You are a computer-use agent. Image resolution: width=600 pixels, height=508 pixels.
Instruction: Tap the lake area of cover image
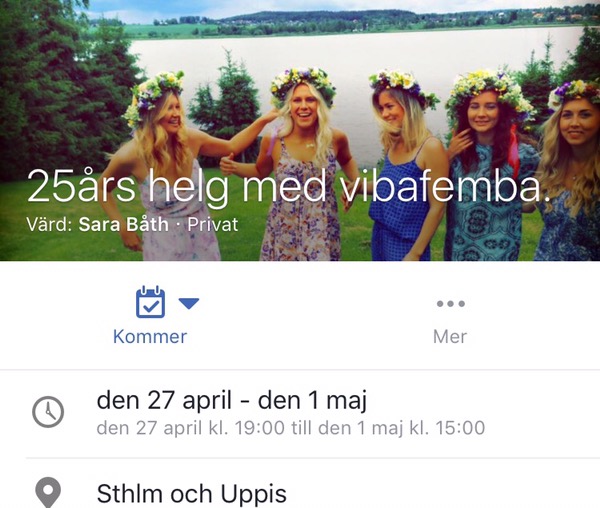356,54
